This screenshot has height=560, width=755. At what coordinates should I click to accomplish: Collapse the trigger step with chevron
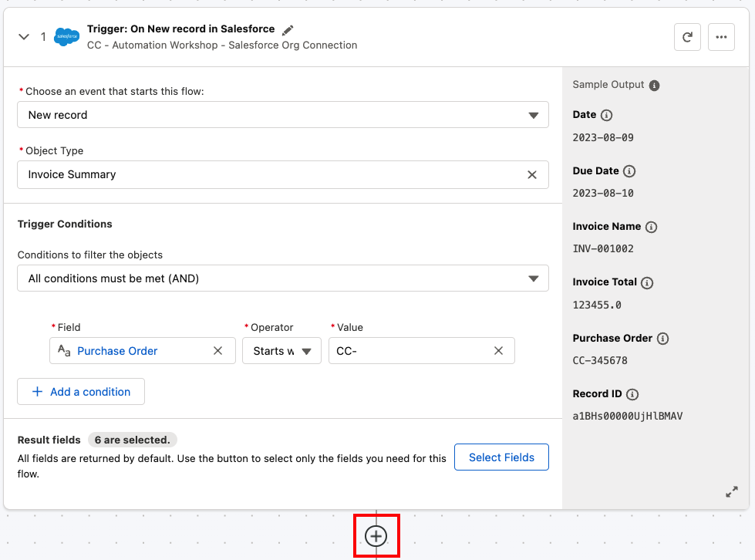[24, 37]
